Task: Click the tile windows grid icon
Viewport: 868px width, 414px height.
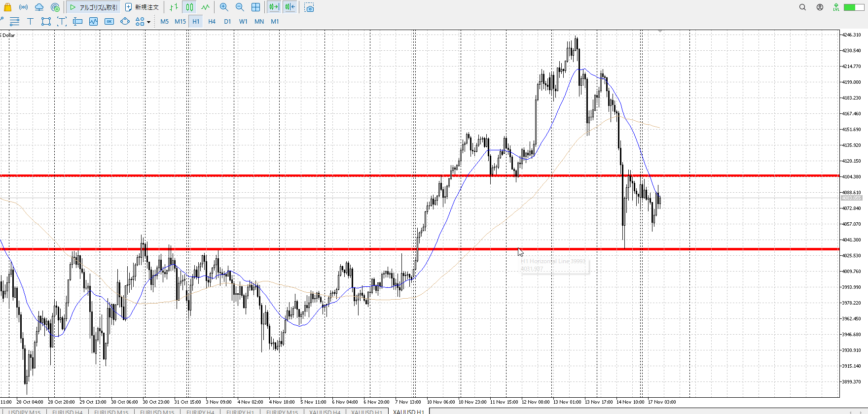Action: (255, 7)
